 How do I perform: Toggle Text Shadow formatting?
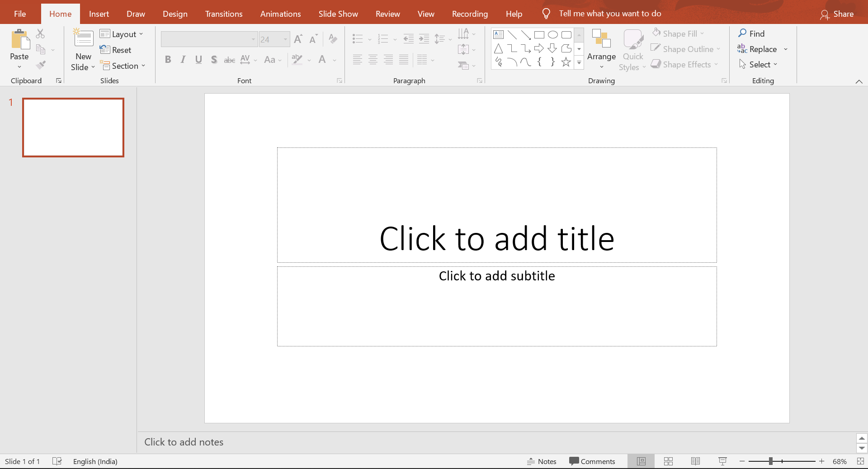(x=214, y=60)
